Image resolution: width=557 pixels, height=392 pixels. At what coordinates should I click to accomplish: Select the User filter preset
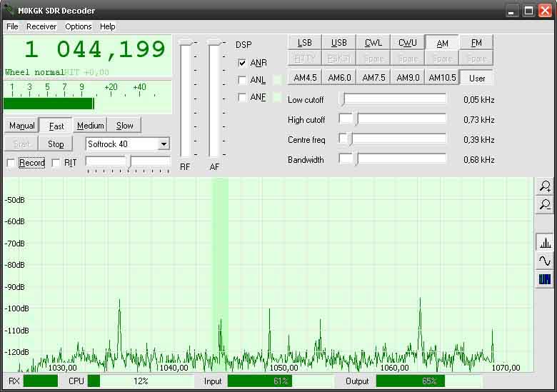(476, 78)
